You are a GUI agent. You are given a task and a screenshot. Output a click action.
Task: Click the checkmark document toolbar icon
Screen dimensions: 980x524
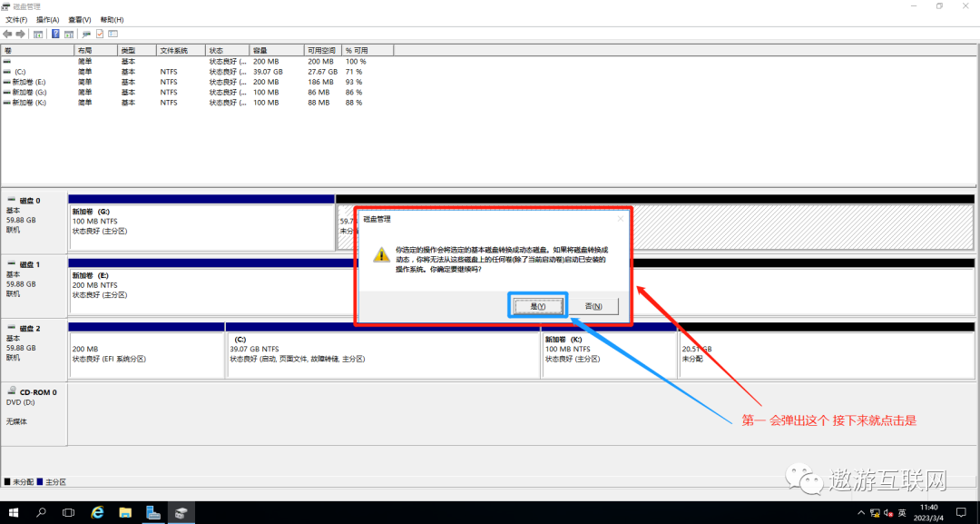[100, 34]
